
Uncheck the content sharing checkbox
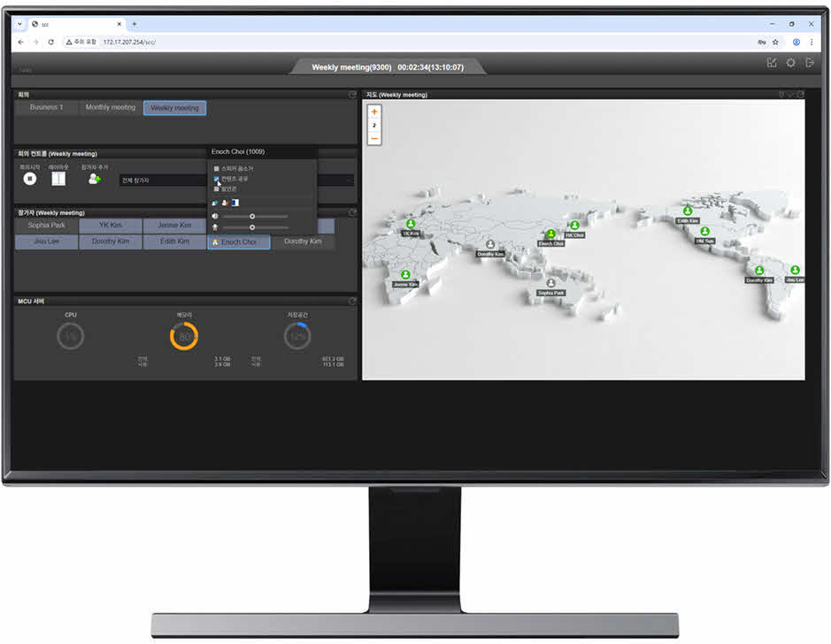(x=217, y=178)
